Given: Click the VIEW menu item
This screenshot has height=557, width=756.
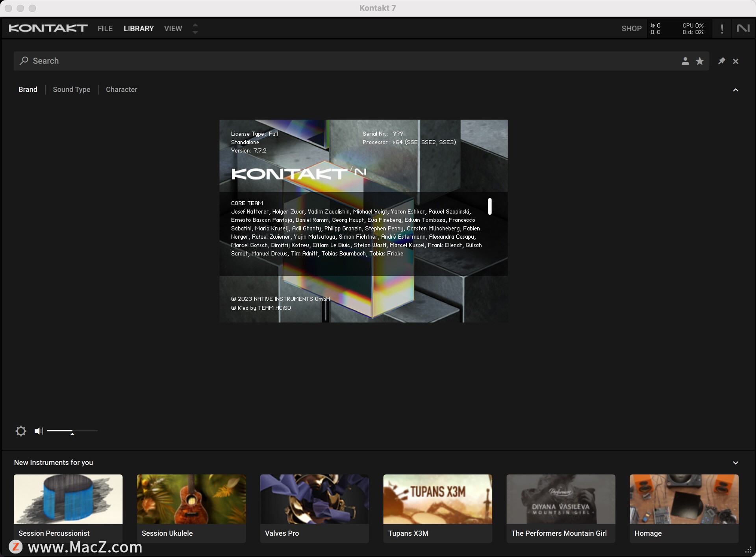Looking at the screenshot, I should pos(172,28).
